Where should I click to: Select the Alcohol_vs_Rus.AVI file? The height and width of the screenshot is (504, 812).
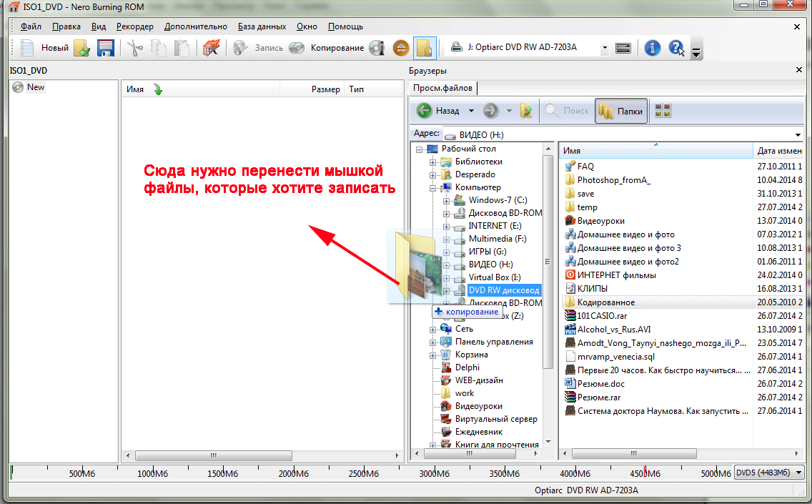tap(614, 330)
